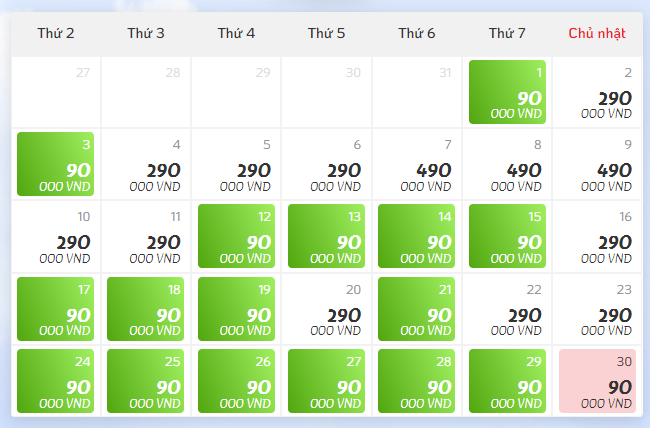Click the Chủ nhật column header
The height and width of the screenshot is (428, 650).
point(597,33)
